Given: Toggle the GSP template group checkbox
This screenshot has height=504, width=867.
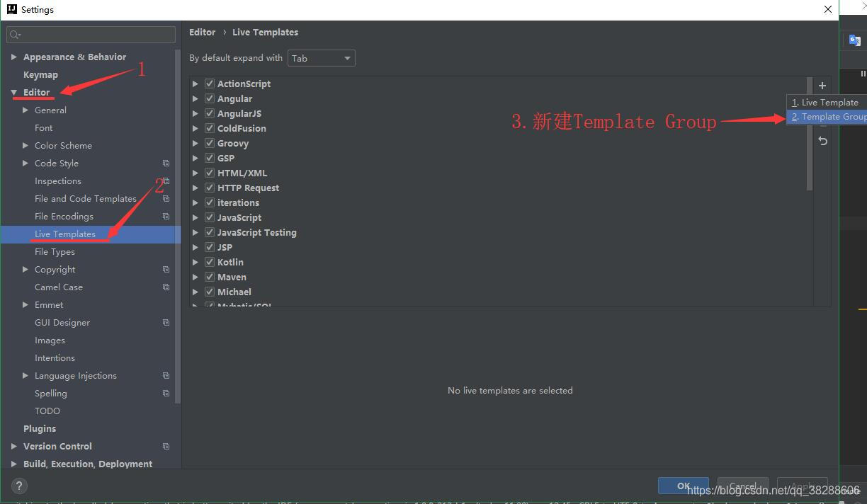Looking at the screenshot, I should (x=210, y=158).
